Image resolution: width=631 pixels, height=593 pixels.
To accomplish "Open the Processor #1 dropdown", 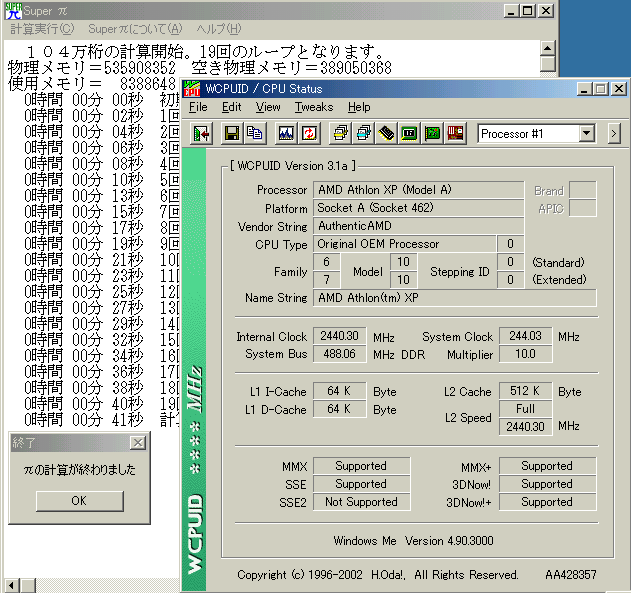I will pyautogui.click(x=587, y=133).
